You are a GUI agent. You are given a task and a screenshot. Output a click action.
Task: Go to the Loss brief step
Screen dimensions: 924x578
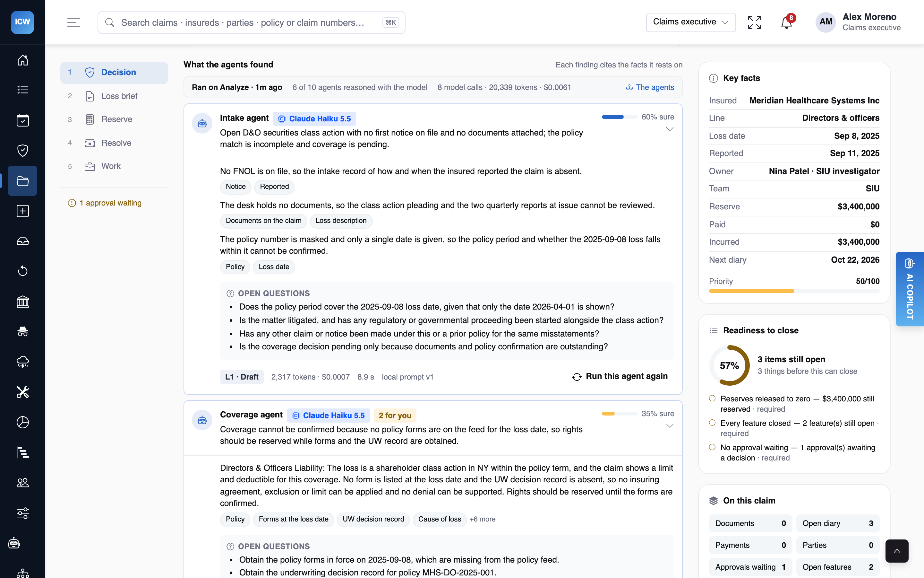coord(114,96)
